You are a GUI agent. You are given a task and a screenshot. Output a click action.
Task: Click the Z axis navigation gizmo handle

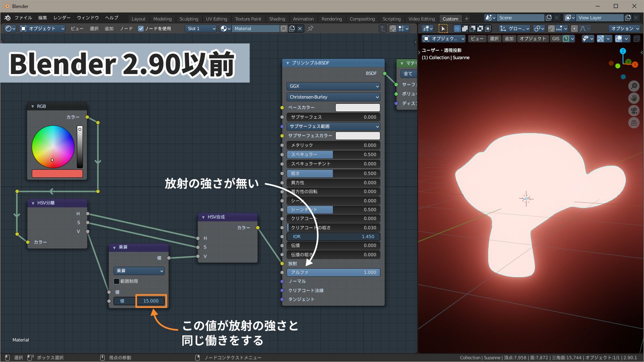(x=623, y=51)
